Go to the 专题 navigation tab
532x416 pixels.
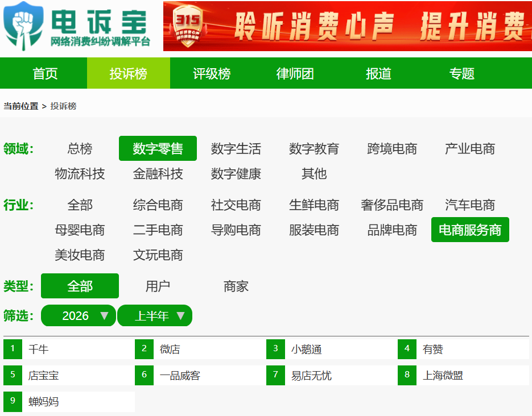point(462,73)
